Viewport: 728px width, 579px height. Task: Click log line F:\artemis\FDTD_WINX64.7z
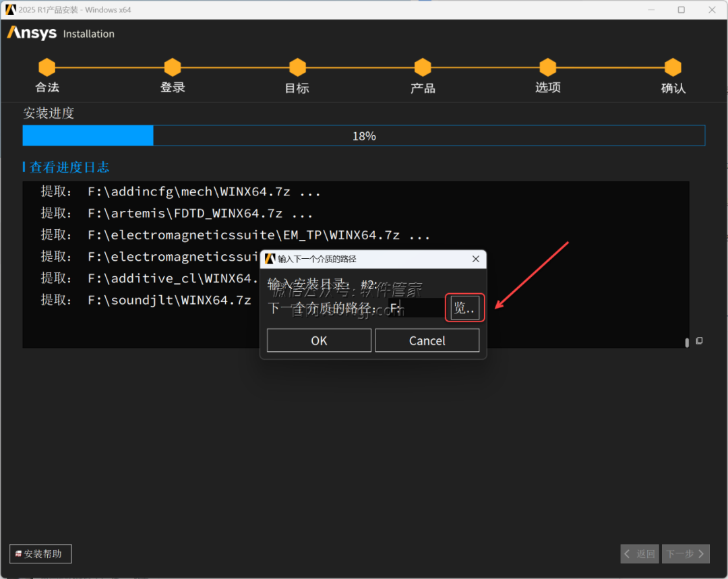tap(177, 213)
